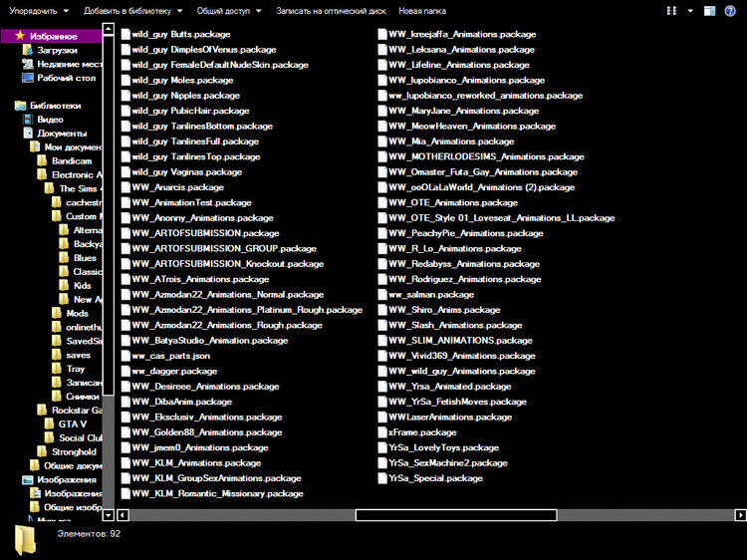The image size is (747, 560).
Task: Select file WWLaserAnimations.package
Action: click(445, 418)
